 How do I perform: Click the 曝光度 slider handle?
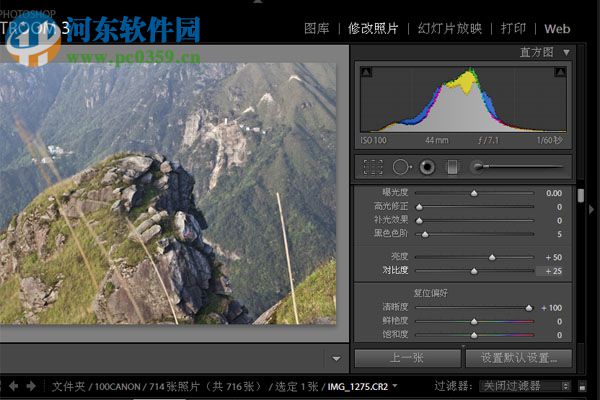click(x=474, y=193)
